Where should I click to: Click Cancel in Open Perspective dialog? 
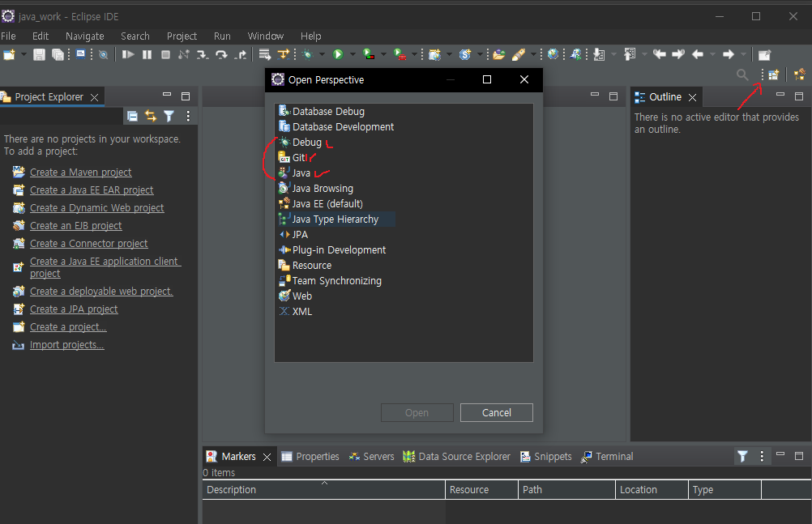pos(497,413)
